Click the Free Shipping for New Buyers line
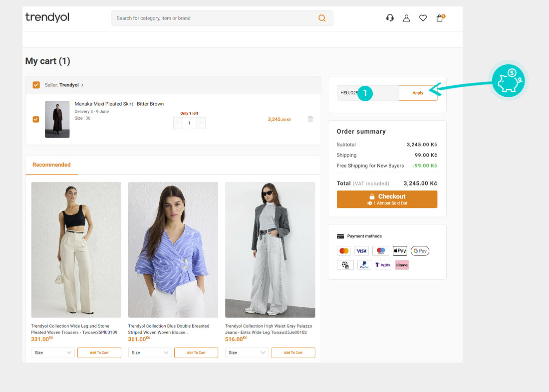 (387, 166)
